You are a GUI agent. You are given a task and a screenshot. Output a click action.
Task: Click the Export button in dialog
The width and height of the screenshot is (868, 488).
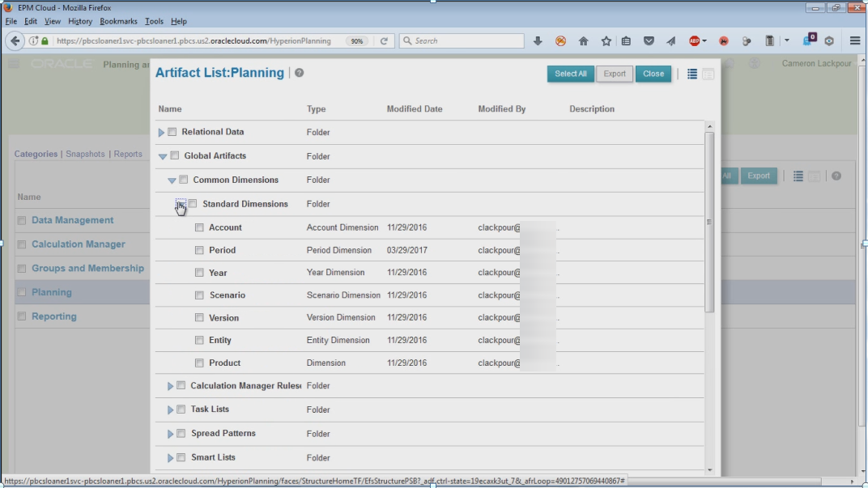[615, 74]
